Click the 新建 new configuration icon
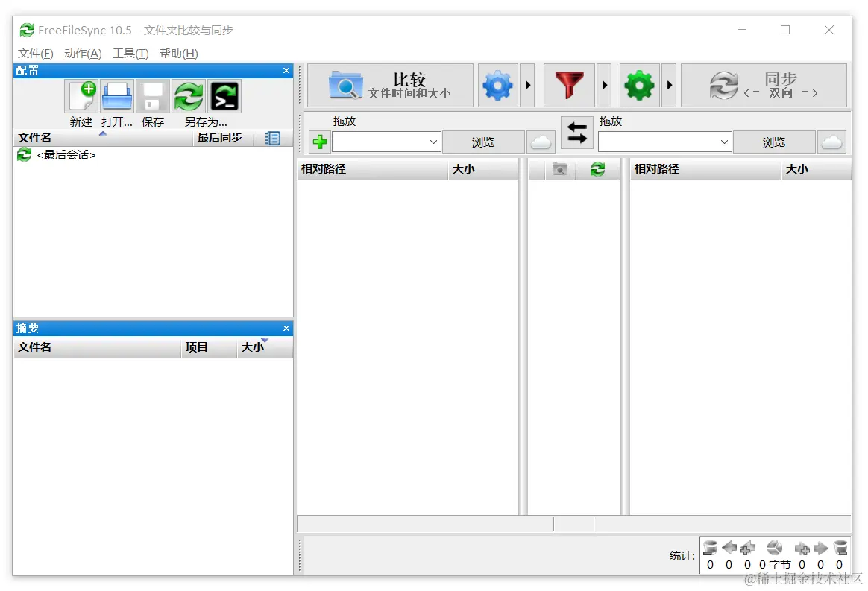 pos(81,96)
